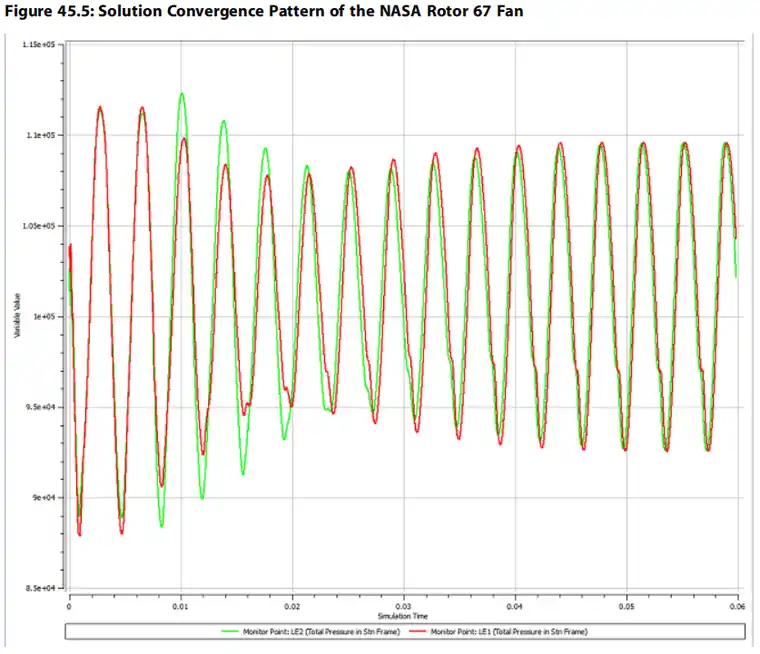Click y-axis tick label '1.1e+05'
760x654 pixels.
tap(40, 135)
